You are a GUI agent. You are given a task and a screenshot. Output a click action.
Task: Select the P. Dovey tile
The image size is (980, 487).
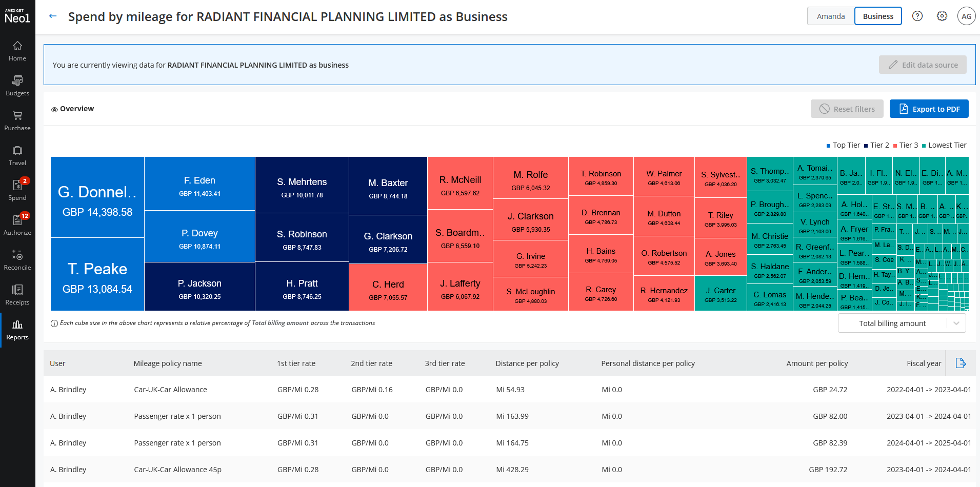[x=199, y=236]
